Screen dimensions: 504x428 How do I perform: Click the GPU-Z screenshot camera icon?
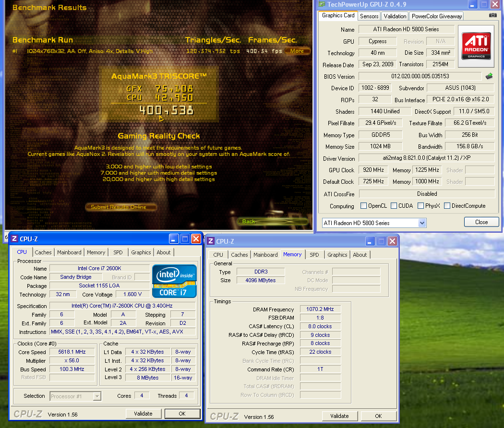[x=492, y=15]
